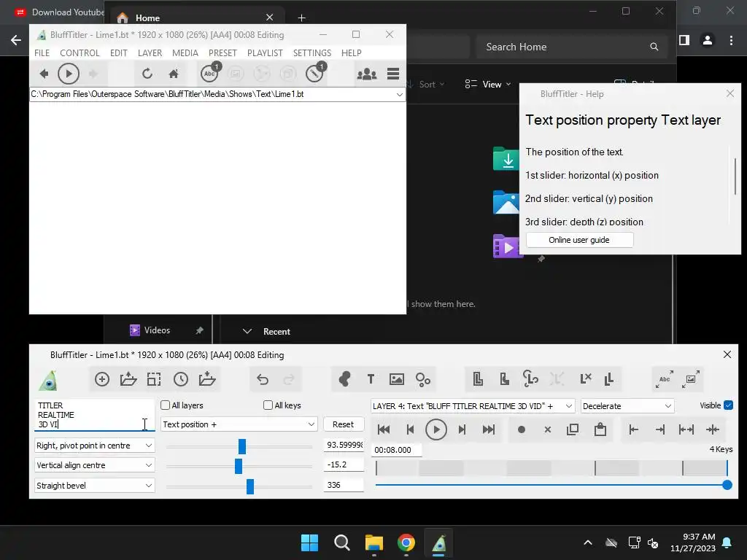
Task: Open the SETTINGS menu
Action: [312, 52]
